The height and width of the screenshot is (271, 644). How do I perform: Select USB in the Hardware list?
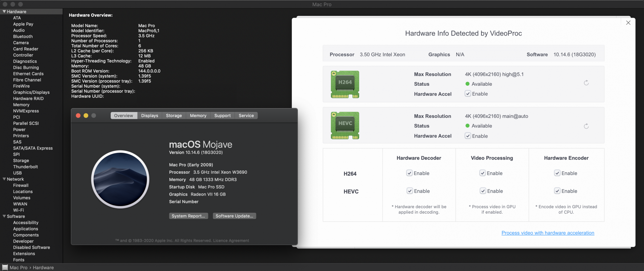point(17,173)
